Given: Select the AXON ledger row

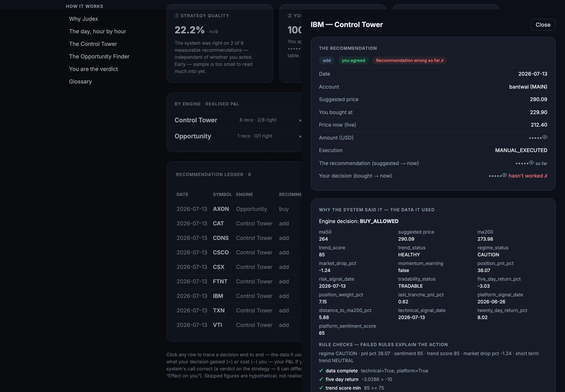Looking at the screenshot, I should [239, 209].
